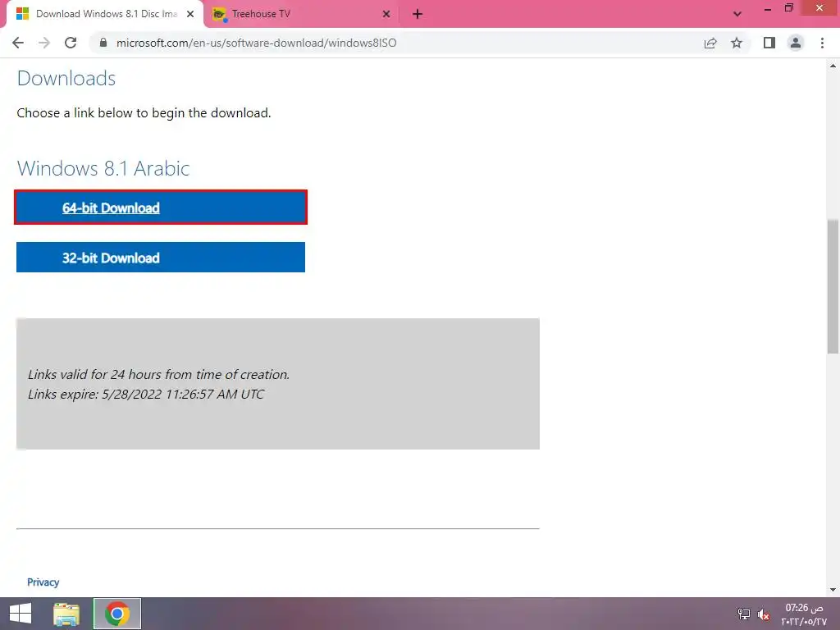840x630 pixels.
Task: Click the forward navigation arrow
Action: pyautogui.click(x=44, y=43)
